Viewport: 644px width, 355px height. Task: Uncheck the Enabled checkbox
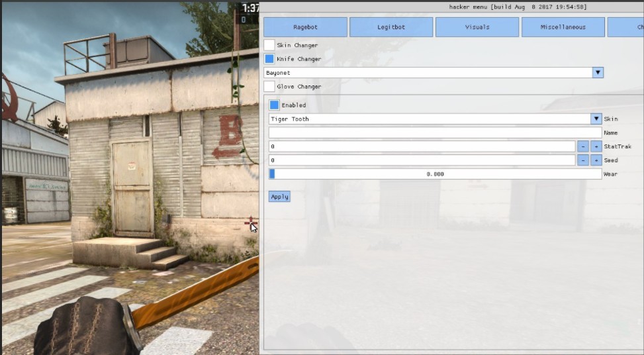[x=274, y=105]
